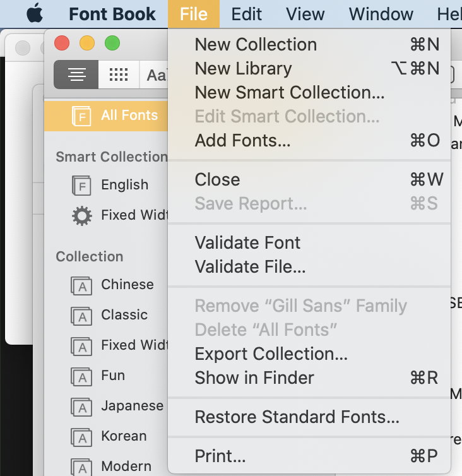462x476 pixels.
Task: Choose Show in Finder menu item
Action: (x=309, y=378)
